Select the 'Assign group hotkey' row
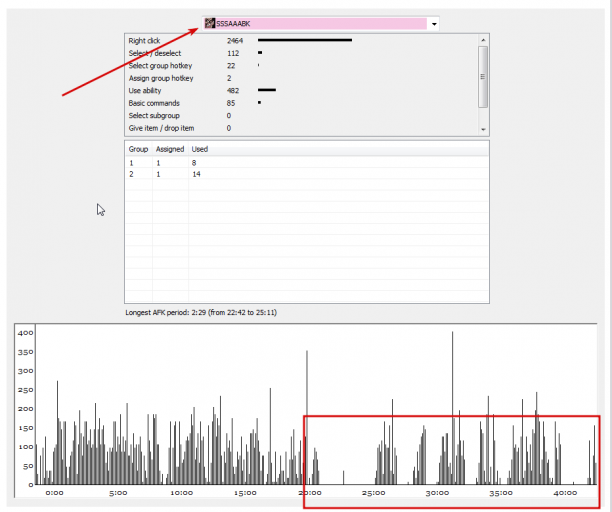This screenshot has height=512, width=612. (x=301, y=78)
